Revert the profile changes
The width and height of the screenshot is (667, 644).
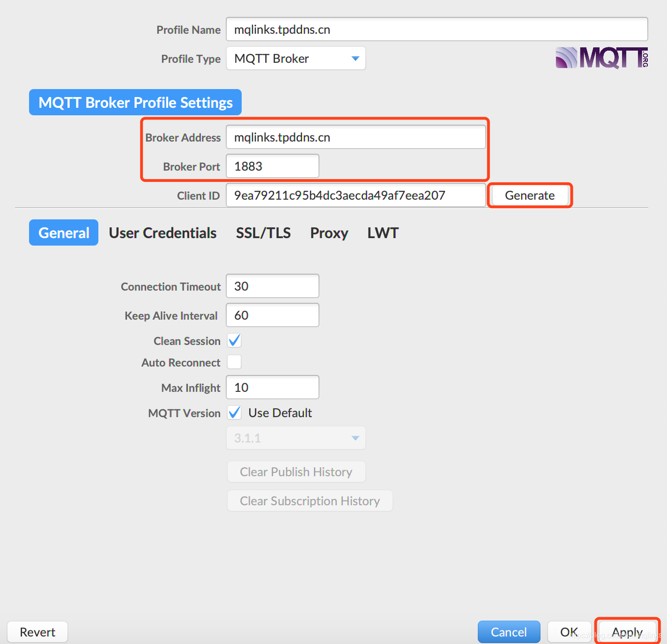pyautogui.click(x=37, y=632)
